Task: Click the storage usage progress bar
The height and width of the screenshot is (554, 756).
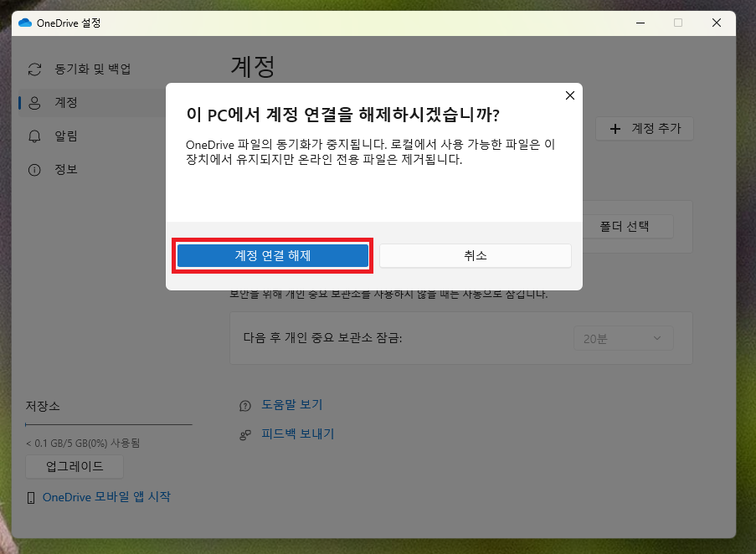Action: (x=109, y=424)
